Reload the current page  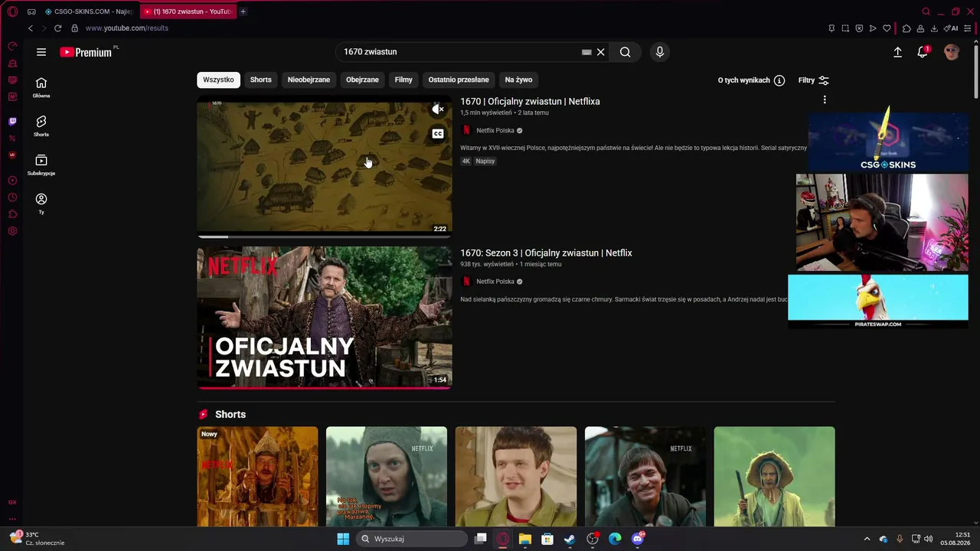click(x=57, y=28)
